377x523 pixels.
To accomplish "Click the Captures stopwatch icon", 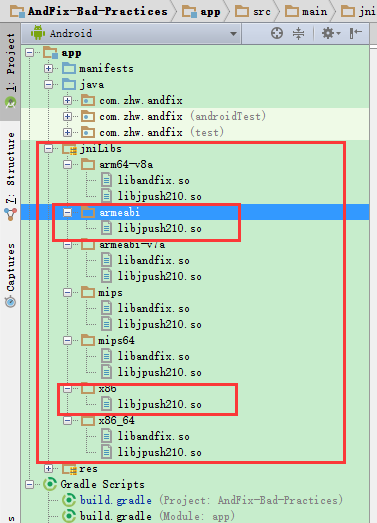I will tap(11, 302).
